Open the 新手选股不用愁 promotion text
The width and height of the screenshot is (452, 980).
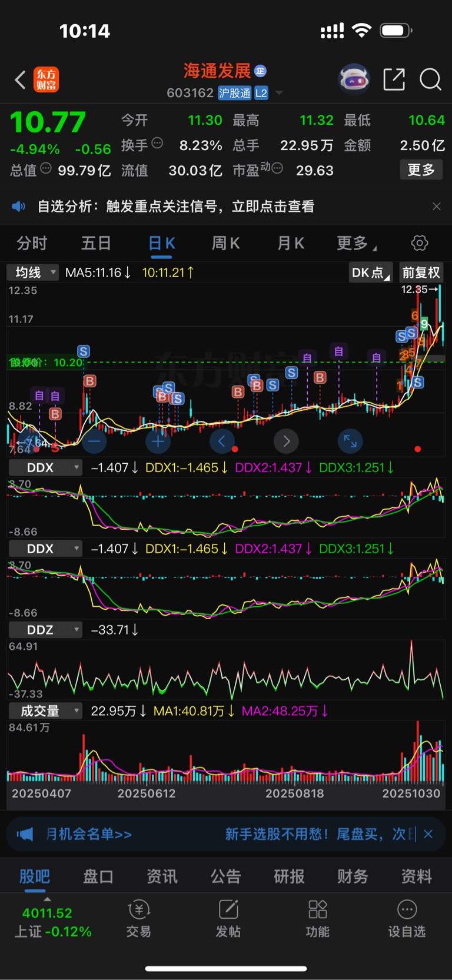point(320,834)
